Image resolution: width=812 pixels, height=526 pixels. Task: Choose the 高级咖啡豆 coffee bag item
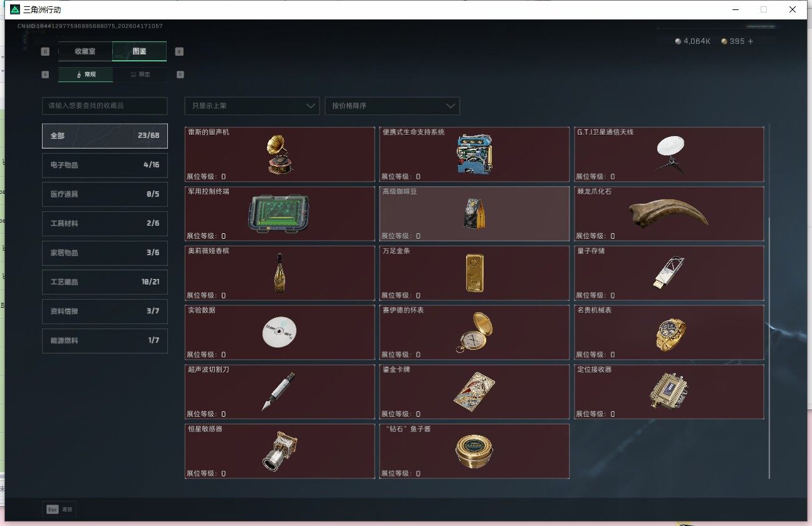pos(474,214)
